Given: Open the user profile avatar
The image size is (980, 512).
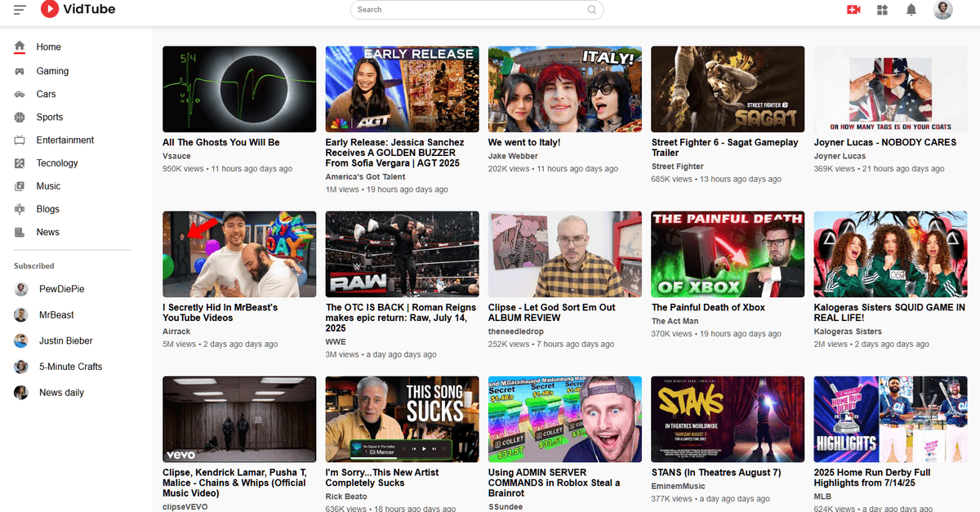Looking at the screenshot, I should click(943, 10).
